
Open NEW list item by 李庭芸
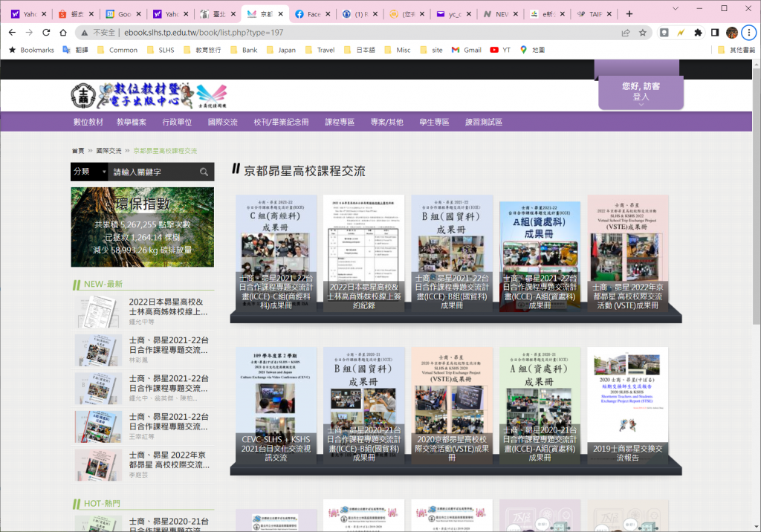[x=143, y=464]
